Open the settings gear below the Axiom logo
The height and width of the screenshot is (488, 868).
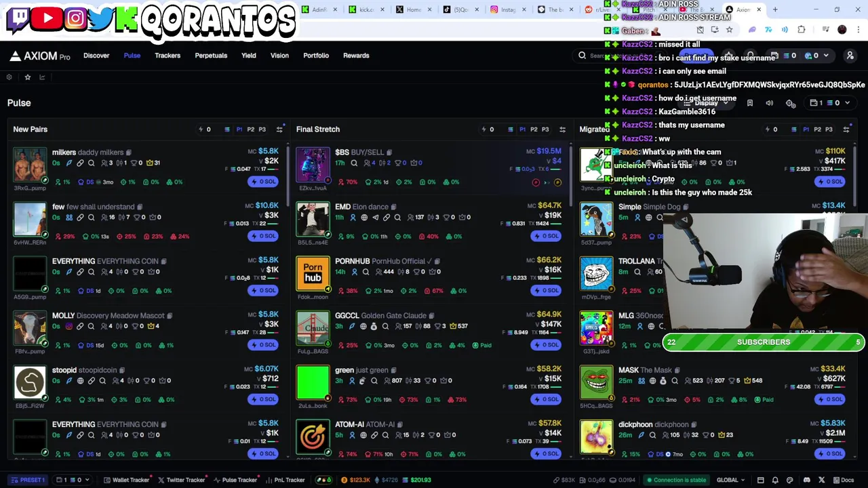[x=9, y=77]
